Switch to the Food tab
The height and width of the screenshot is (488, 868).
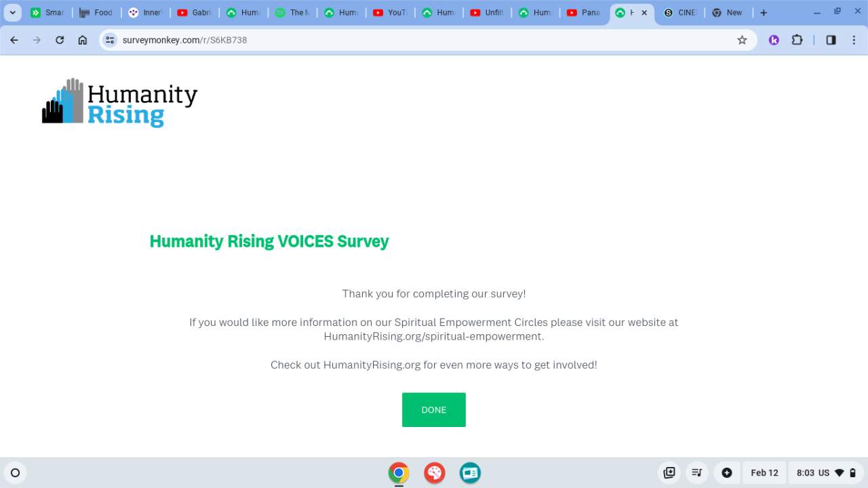coord(96,12)
